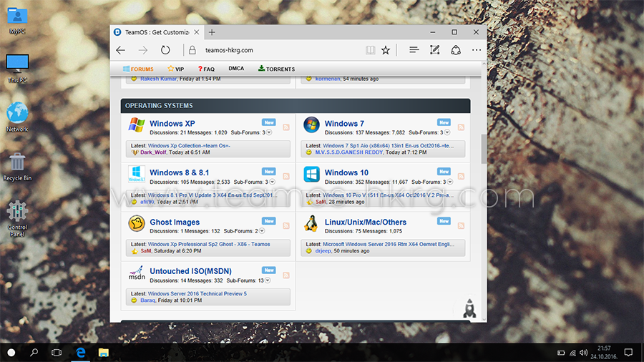
Task: Expand Windows XP sub-forums dropdown
Action: coord(269,132)
